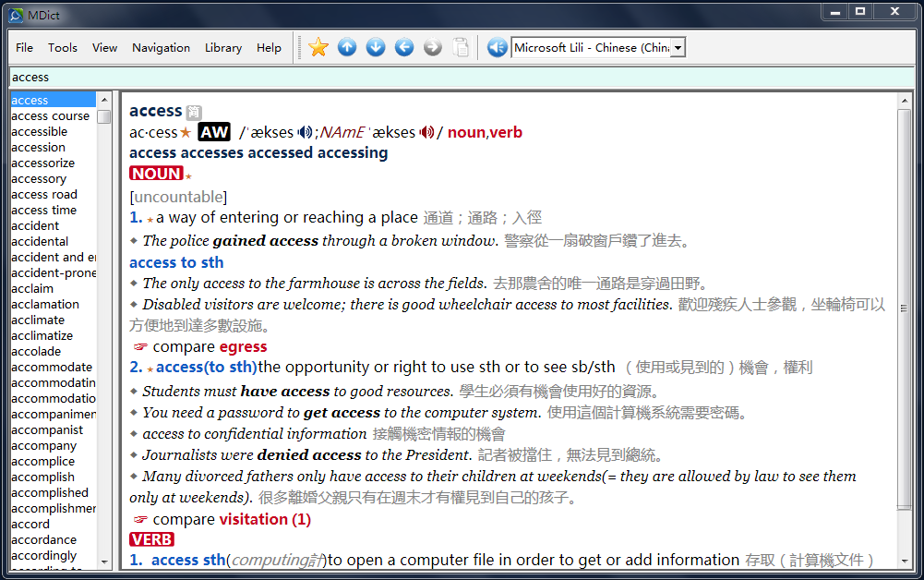Click the red VERB label

[x=151, y=539]
